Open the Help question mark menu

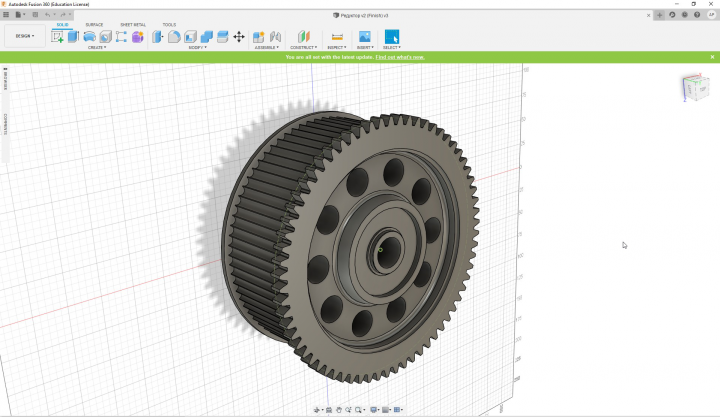click(x=697, y=15)
